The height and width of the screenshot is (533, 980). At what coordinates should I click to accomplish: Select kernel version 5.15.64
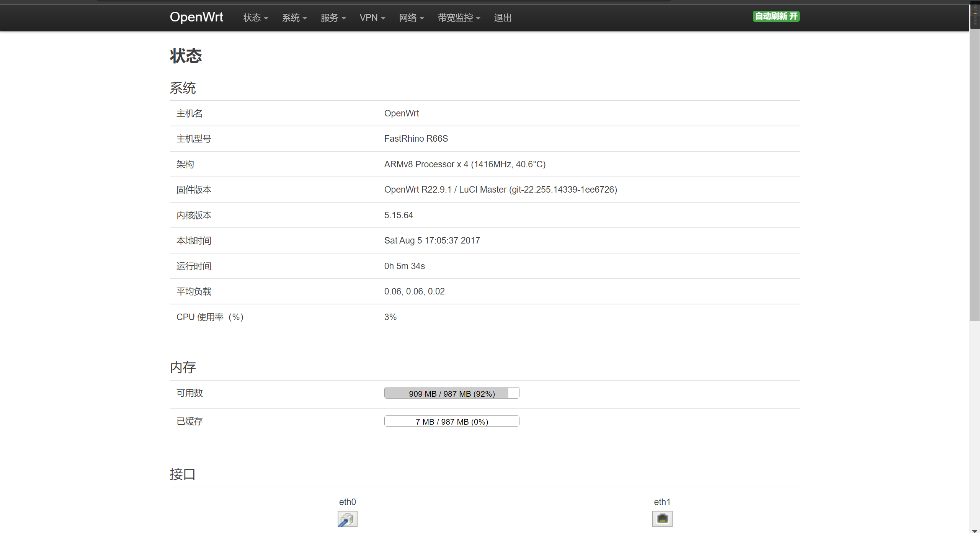pyautogui.click(x=399, y=215)
